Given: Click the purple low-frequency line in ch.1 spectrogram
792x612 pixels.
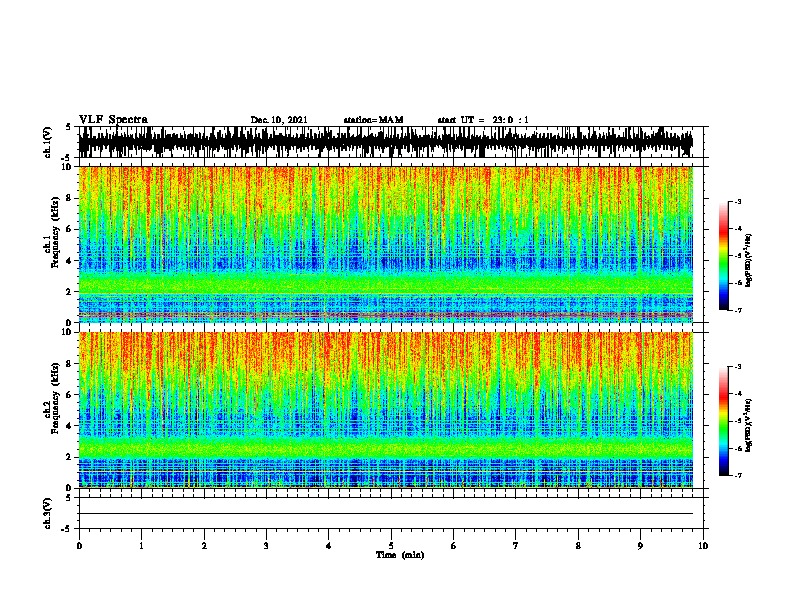Looking at the screenshot, I should (x=386, y=315).
